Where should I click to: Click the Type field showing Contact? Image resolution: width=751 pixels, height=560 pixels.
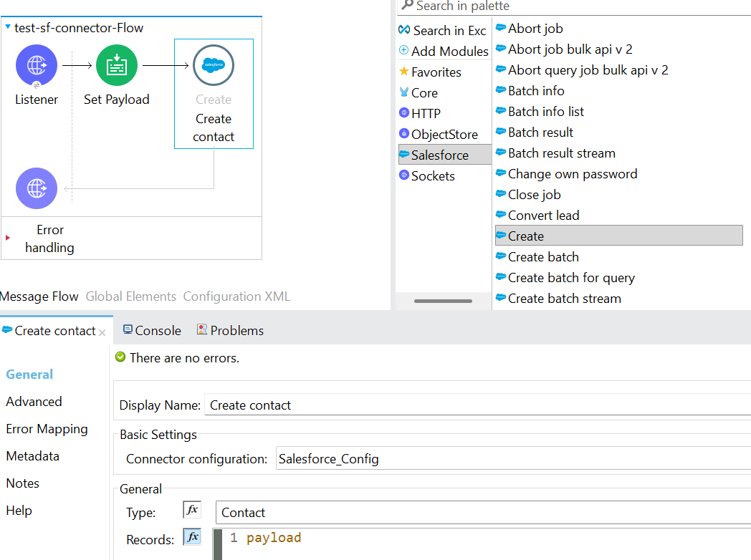click(x=483, y=513)
